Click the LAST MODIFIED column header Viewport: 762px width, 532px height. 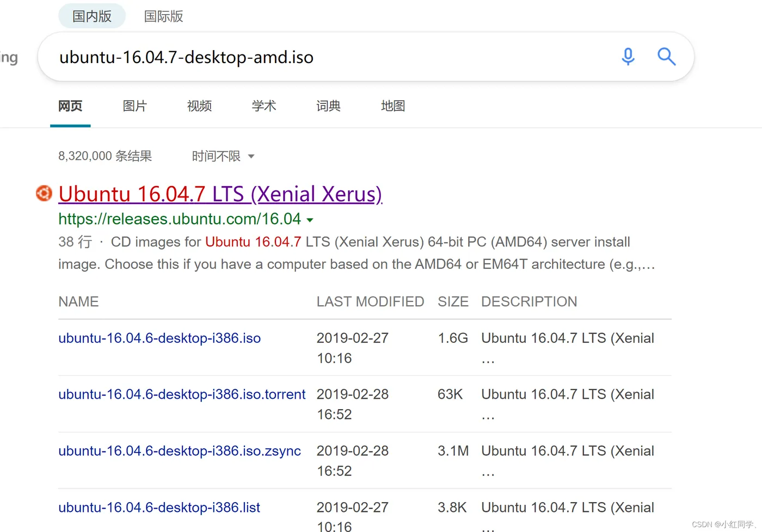(370, 301)
